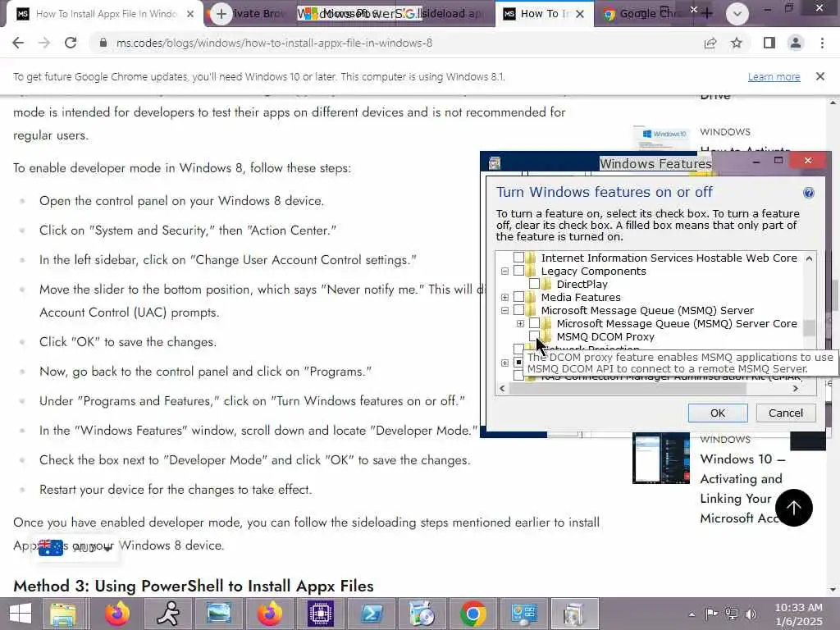Collapse the Legacy Components tree node
The image size is (840, 630).
pos(504,271)
